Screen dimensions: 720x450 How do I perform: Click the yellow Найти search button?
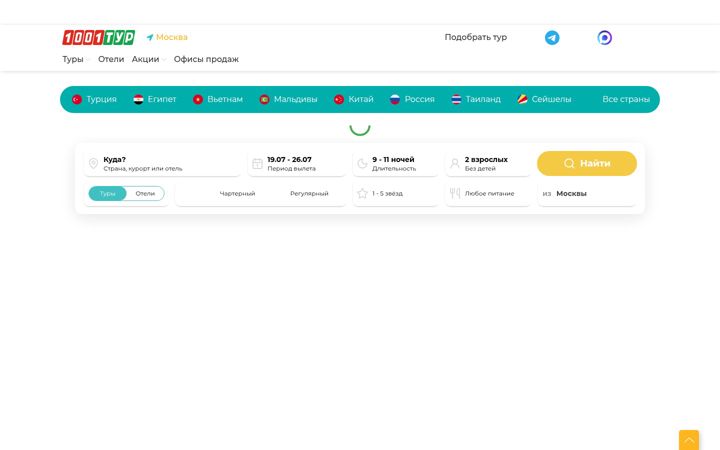(587, 163)
